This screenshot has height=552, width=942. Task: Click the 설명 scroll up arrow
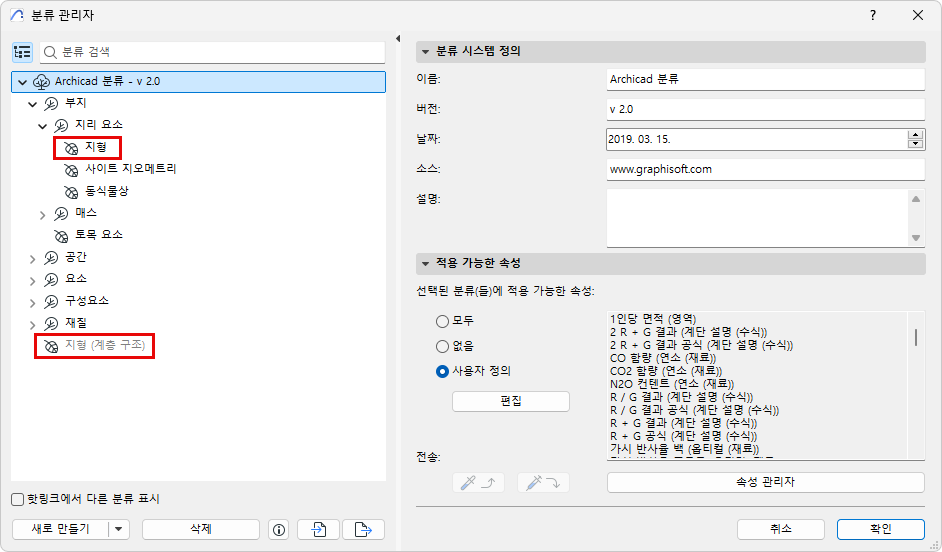(x=916, y=199)
